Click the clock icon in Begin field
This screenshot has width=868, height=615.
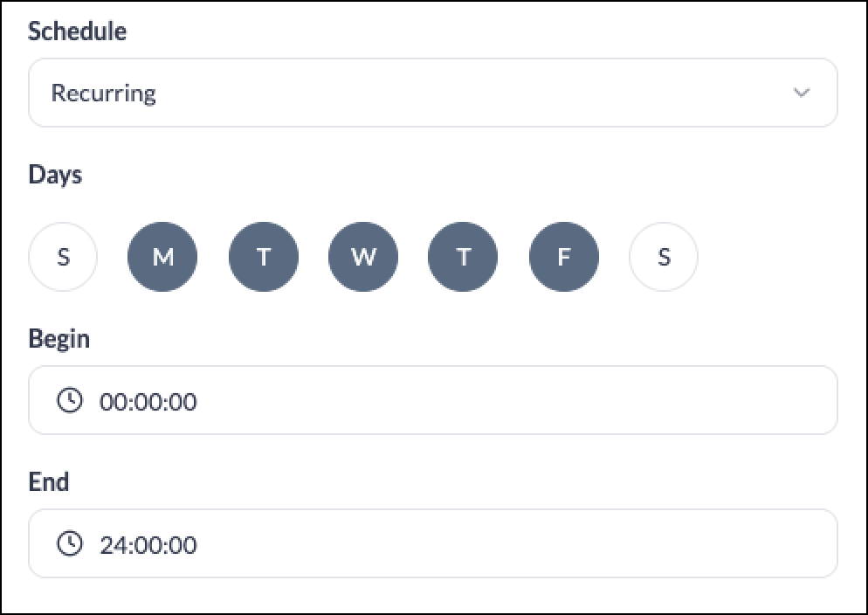click(x=70, y=400)
